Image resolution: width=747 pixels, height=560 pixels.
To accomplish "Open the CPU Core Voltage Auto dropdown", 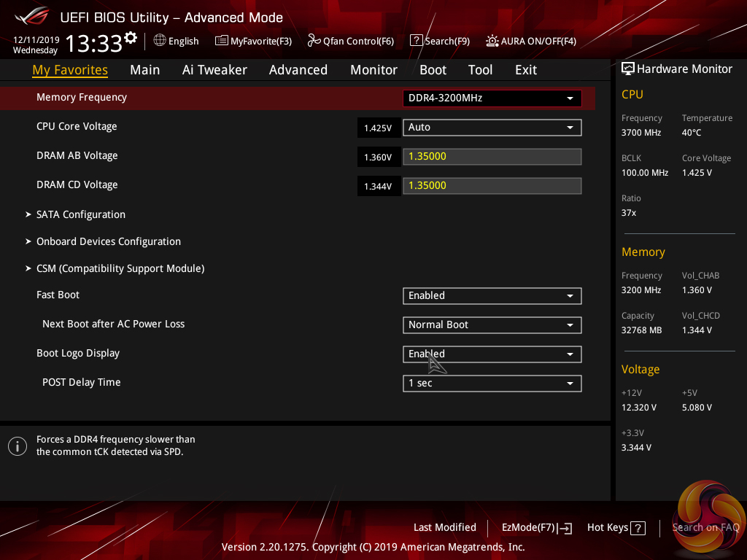I will (492, 127).
